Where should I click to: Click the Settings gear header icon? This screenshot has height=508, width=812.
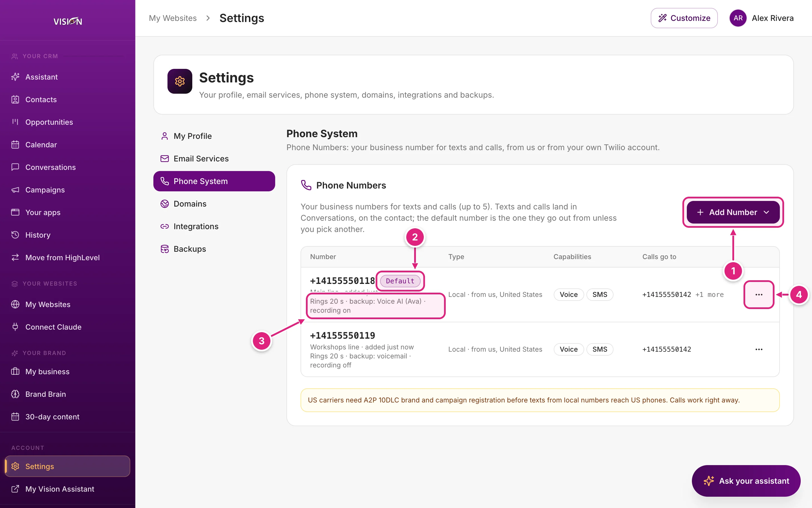(180, 81)
